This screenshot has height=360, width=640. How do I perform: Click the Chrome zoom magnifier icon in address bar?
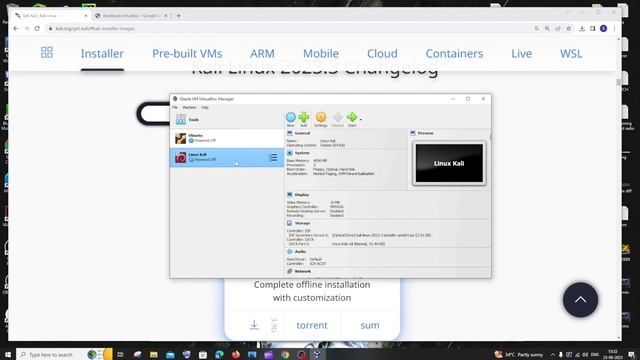(547, 29)
